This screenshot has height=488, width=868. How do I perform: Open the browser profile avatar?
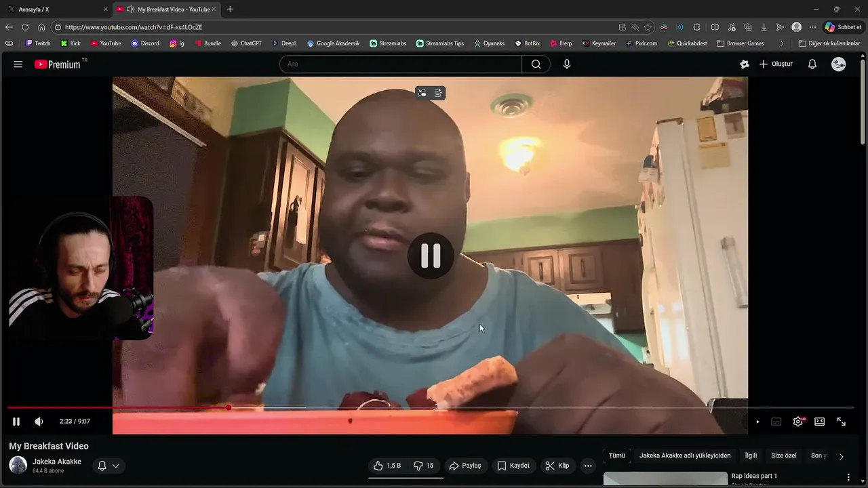tap(796, 27)
